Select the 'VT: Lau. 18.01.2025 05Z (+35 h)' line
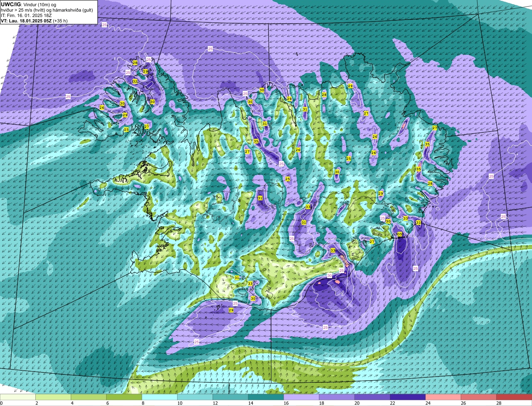Screen dimensions: 532x406 [x=34, y=20]
